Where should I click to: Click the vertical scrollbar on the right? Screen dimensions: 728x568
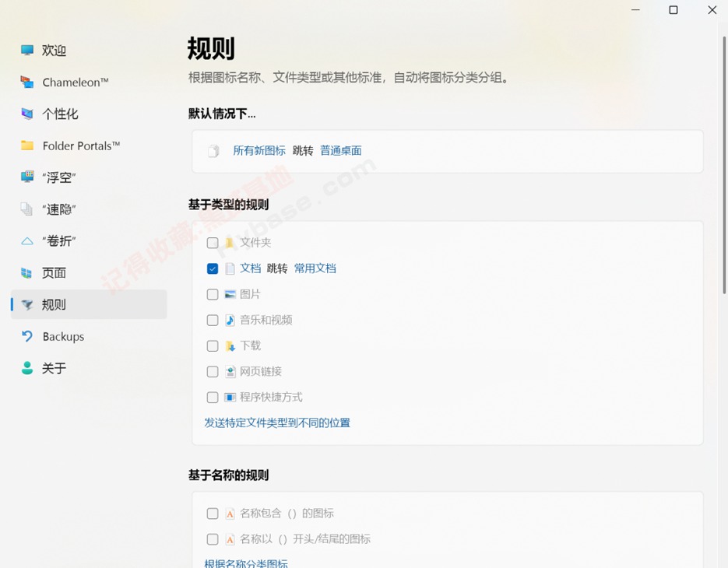point(723,156)
